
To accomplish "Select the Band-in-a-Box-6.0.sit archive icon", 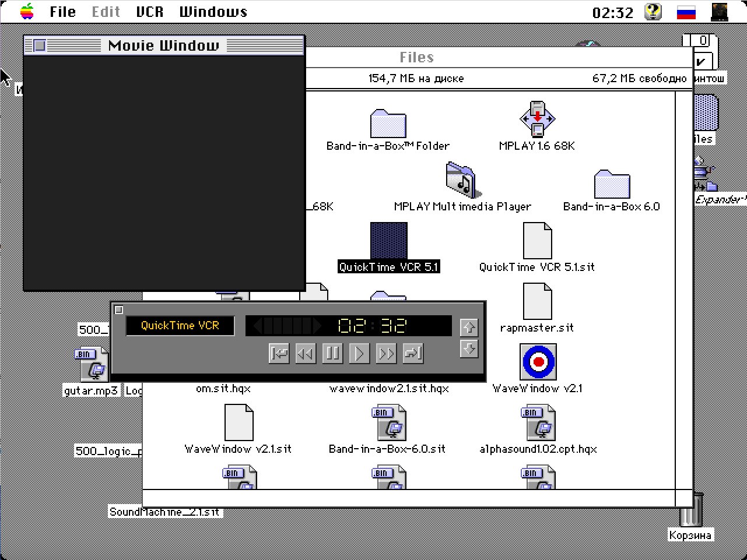I will point(388,422).
